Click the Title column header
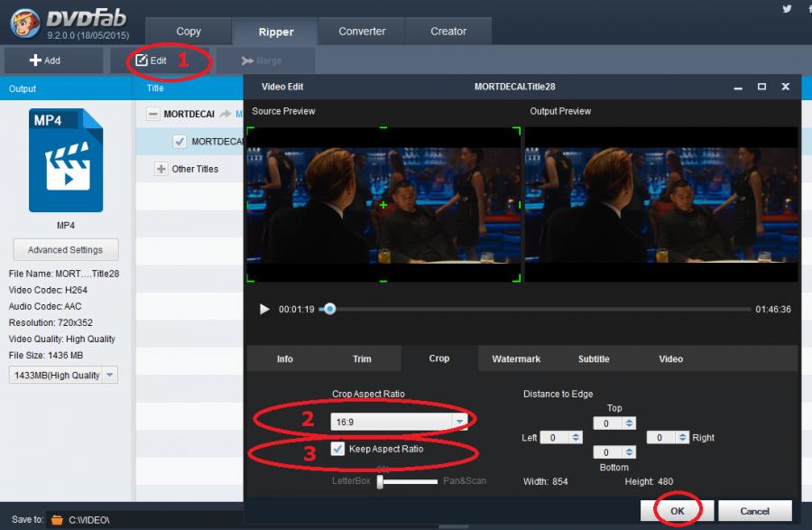The image size is (812, 530). tap(155, 88)
